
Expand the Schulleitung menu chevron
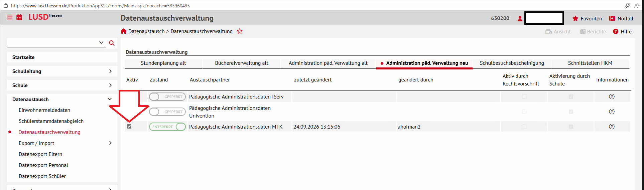[x=110, y=71]
